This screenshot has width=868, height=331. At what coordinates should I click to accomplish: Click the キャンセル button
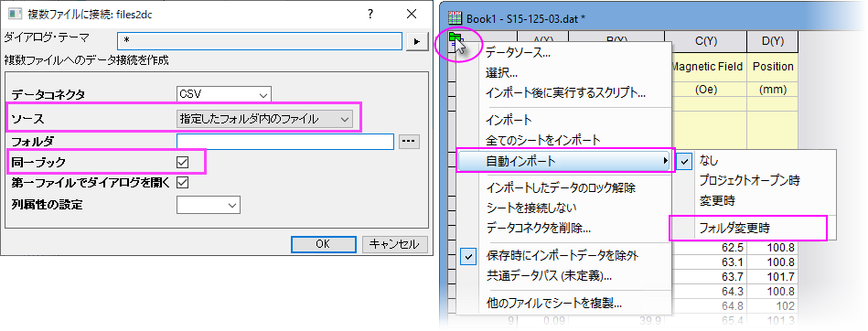click(395, 244)
